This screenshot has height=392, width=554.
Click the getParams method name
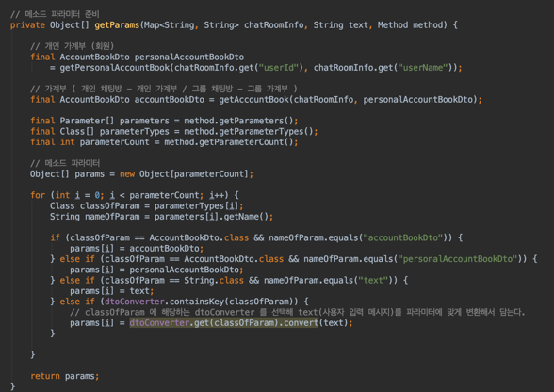click(x=117, y=25)
